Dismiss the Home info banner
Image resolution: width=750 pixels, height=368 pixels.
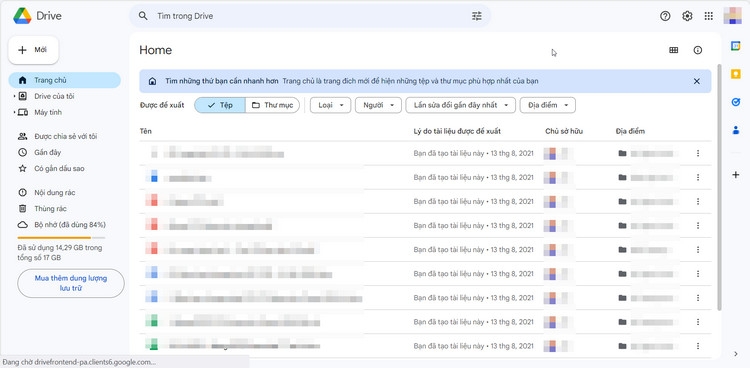pyautogui.click(x=696, y=81)
